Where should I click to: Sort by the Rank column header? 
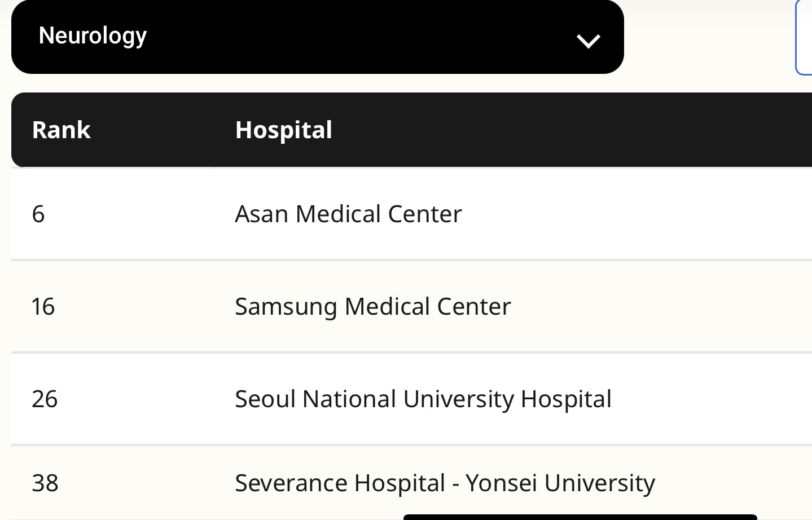[61, 130]
